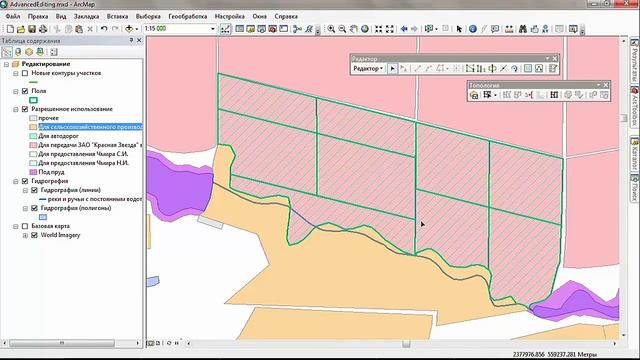
Task: Select the Measure ruler tool
Action: click(x=509, y=29)
